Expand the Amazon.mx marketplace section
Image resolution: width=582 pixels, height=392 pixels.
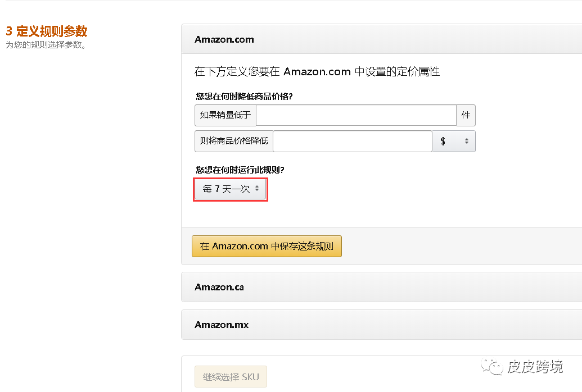click(222, 325)
